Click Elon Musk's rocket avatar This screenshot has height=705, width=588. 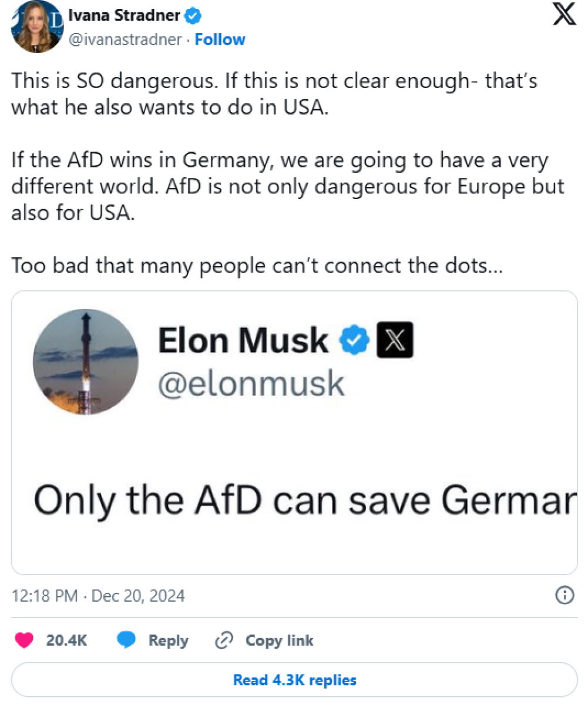pos(86,362)
